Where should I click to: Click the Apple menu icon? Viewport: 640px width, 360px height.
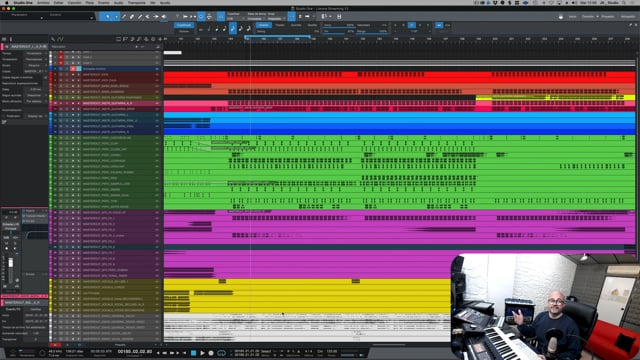[7, 2]
